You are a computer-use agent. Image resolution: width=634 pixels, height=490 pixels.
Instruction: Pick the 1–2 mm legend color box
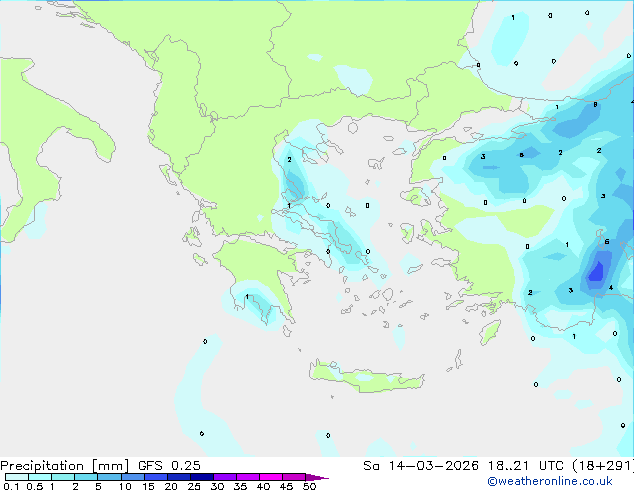63,477
